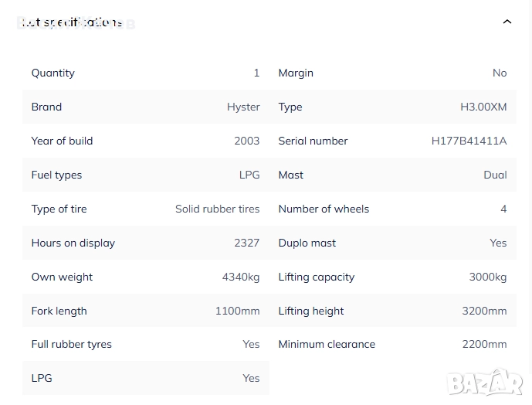Click the Hyster brand value

coord(243,107)
